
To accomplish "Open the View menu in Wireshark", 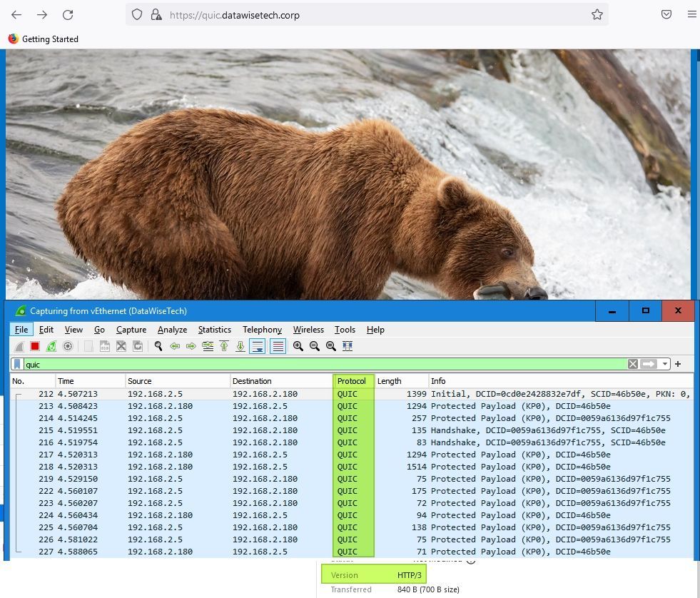I will coord(73,330).
